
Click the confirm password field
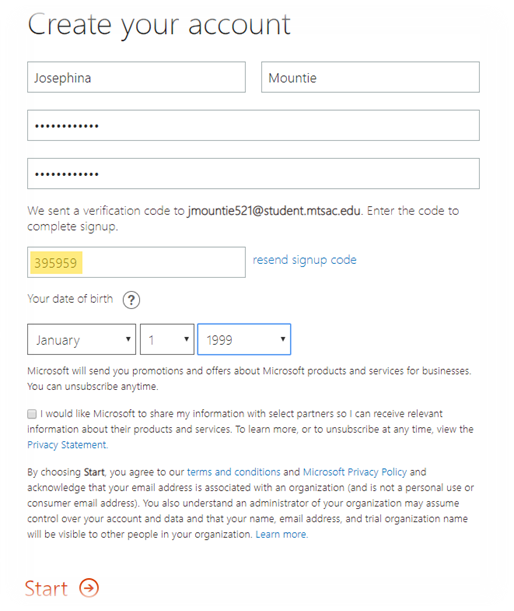(x=253, y=173)
